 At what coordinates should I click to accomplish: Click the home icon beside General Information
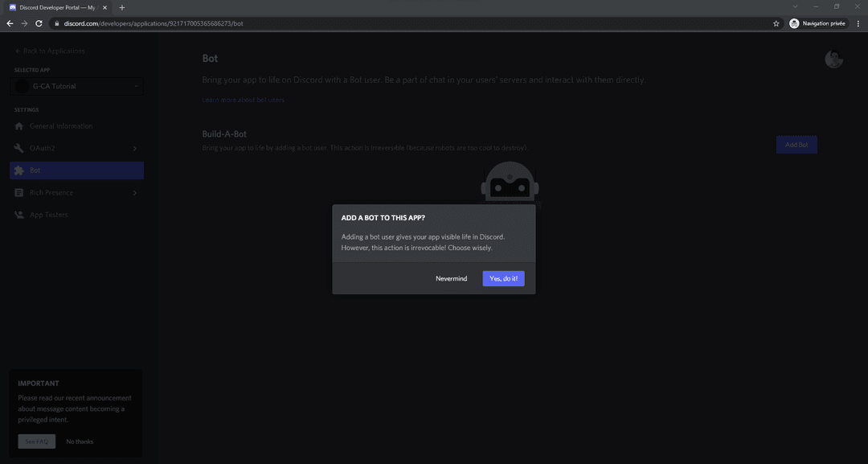coord(18,126)
